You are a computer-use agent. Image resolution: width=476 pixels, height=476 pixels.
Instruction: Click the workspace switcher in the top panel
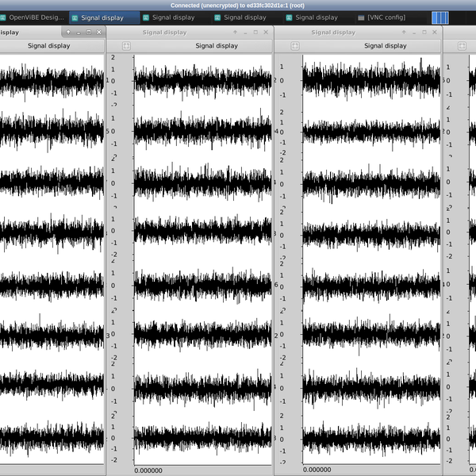coord(440,17)
